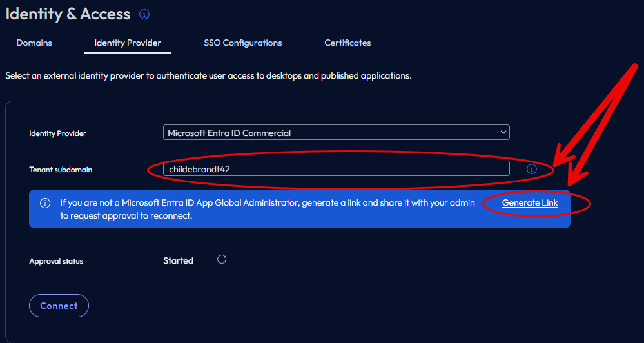Go to the Certificates tab
Image resolution: width=644 pixels, height=343 pixels.
coord(347,43)
